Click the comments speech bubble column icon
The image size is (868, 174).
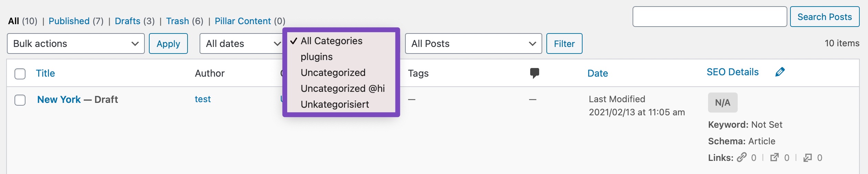tap(534, 73)
